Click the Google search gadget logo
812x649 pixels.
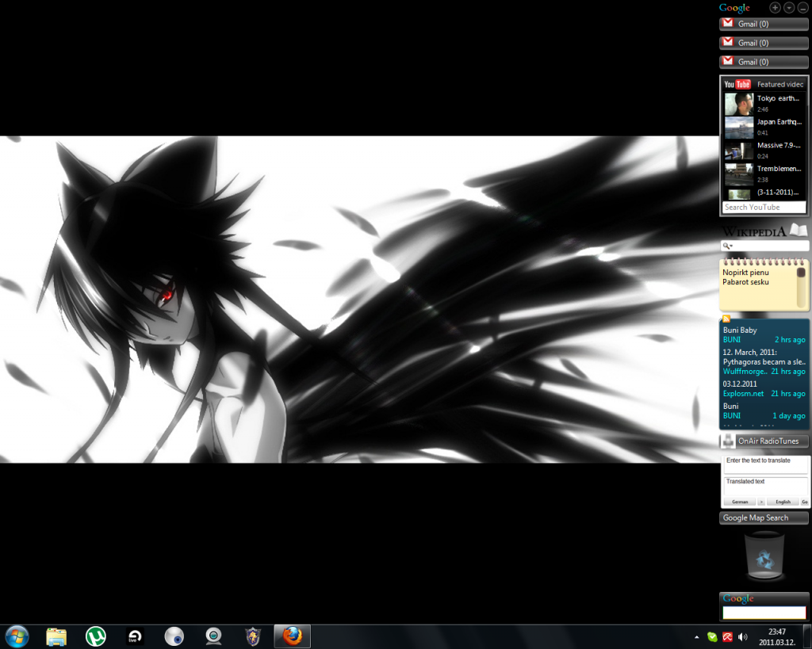(x=738, y=599)
